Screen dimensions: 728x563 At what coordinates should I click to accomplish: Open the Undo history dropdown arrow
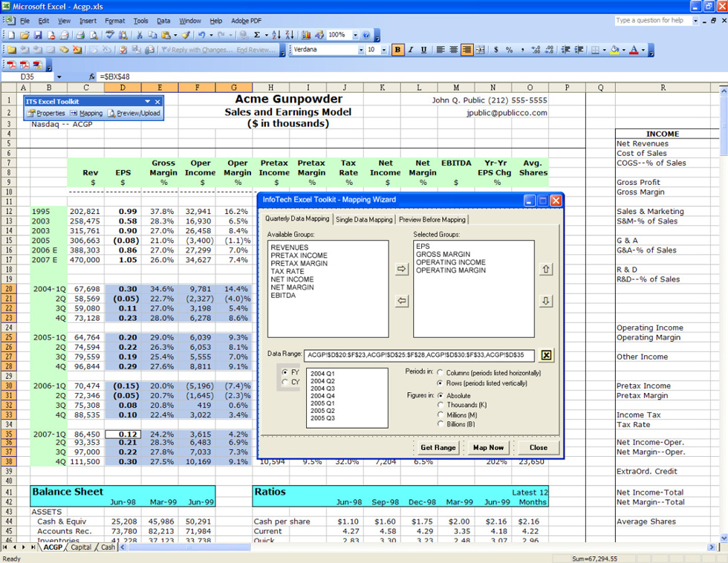pos(211,35)
